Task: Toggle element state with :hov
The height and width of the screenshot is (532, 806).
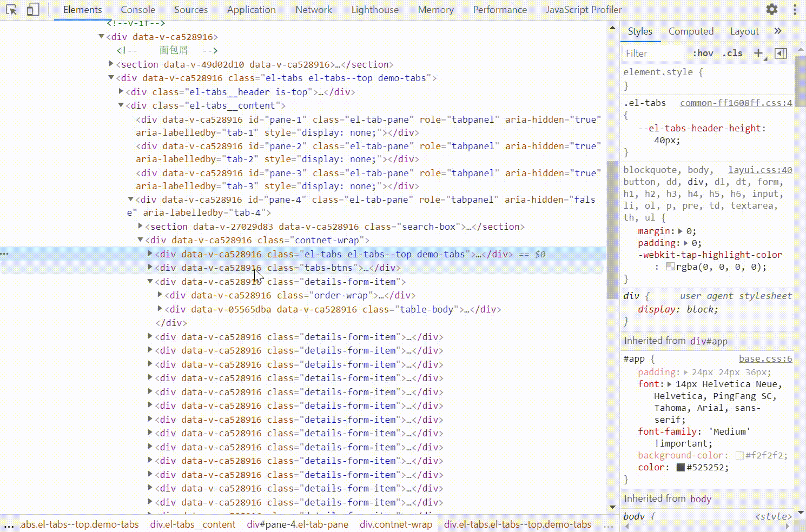Action: (703, 53)
